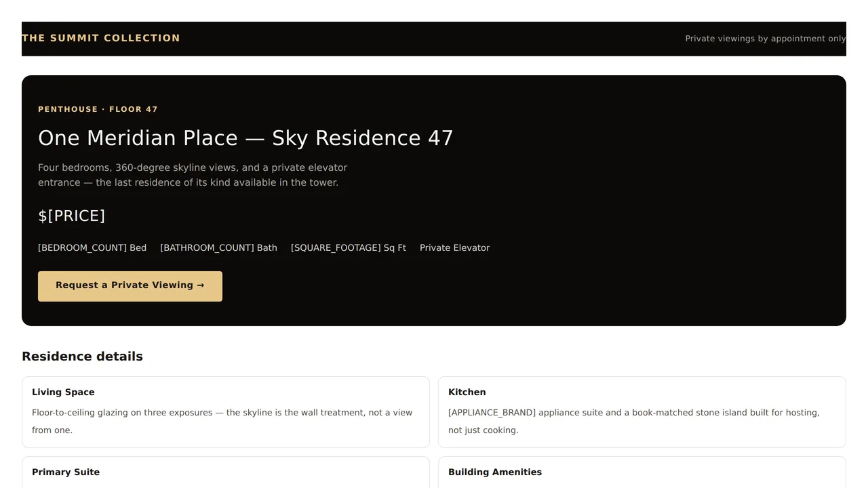Click the 'Private viewings by appointment only' text
The width and height of the screenshot is (868, 488).
766,39
